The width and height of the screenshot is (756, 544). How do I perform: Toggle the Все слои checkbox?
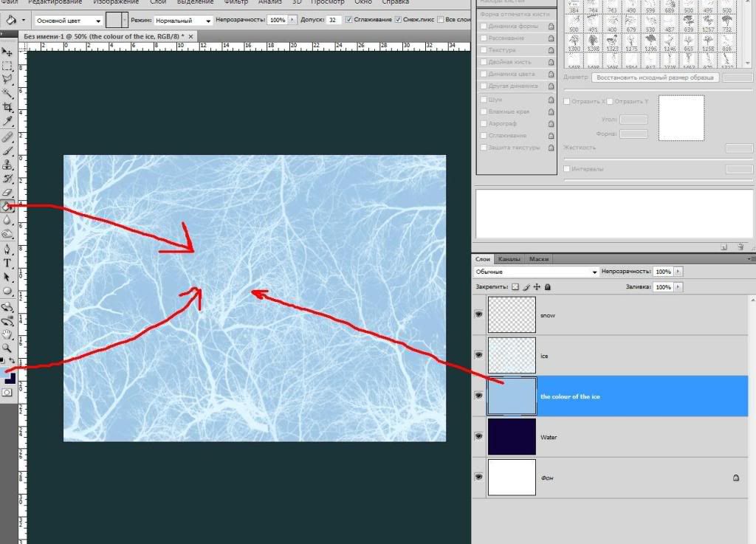(440, 20)
